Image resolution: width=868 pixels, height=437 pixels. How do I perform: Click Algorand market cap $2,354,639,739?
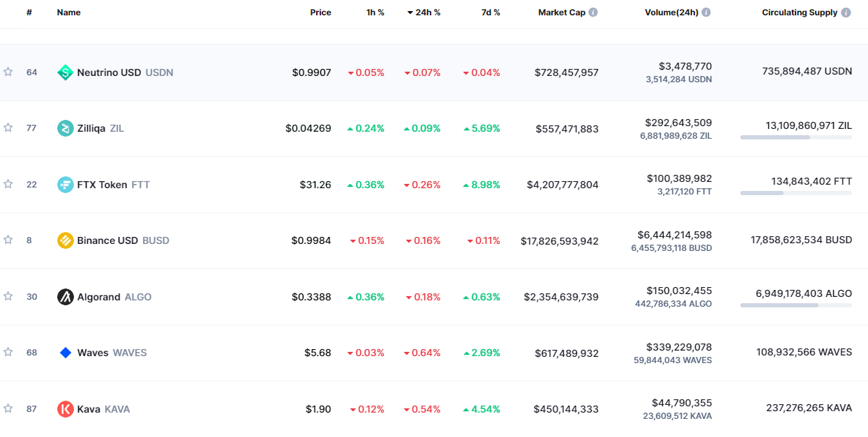(561, 297)
